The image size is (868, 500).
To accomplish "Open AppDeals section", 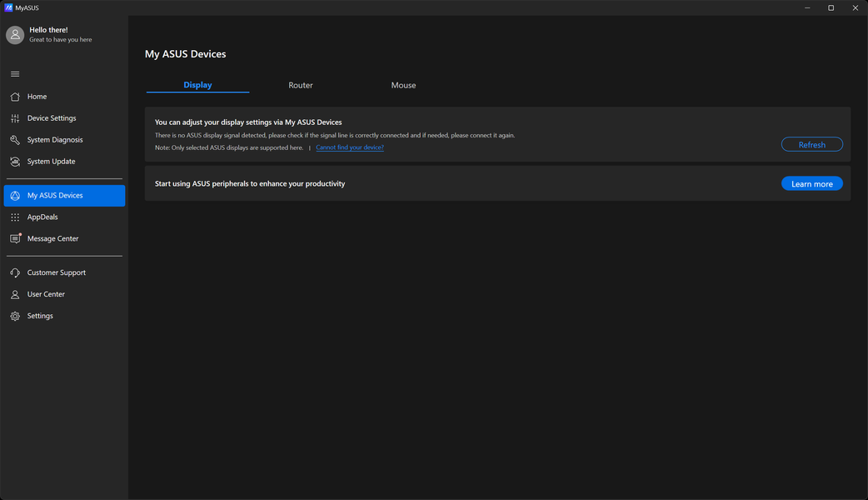I will (64, 217).
